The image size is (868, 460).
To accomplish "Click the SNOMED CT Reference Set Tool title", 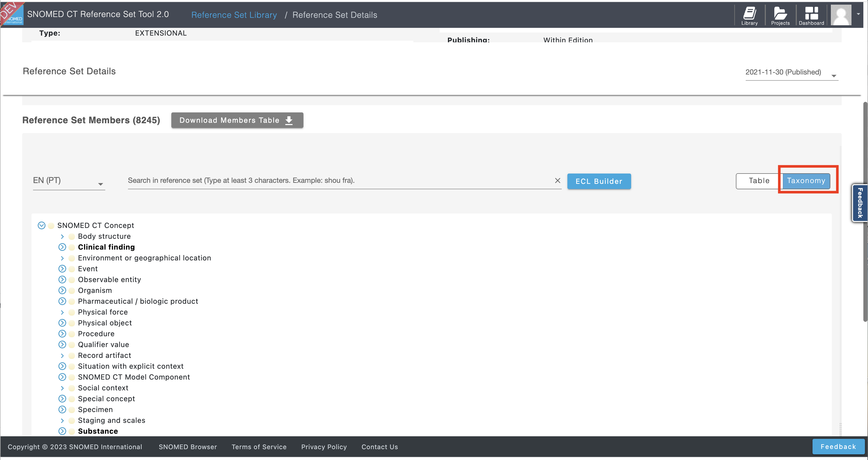I will [x=98, y=14].
